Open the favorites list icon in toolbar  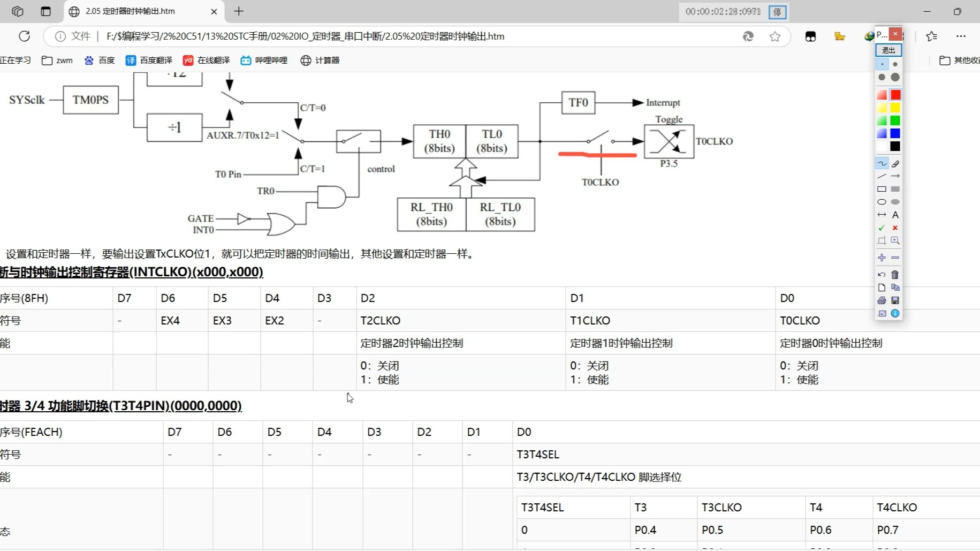(x=932, y=36)
